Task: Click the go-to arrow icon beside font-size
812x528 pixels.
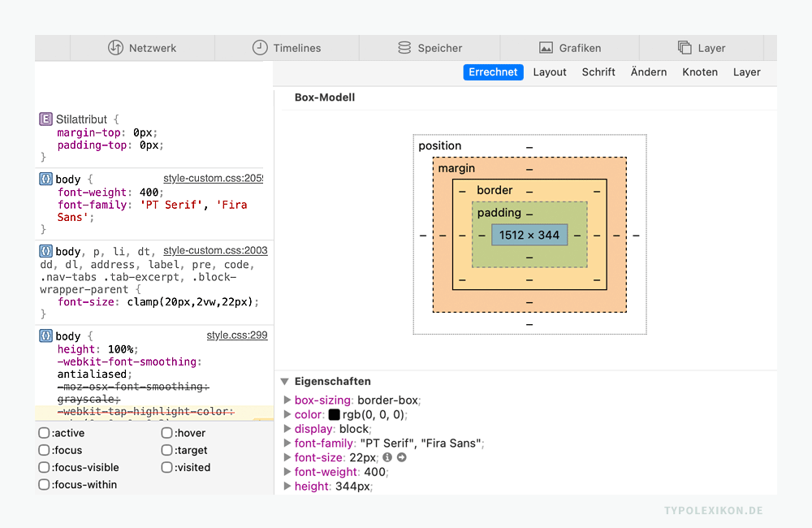Action: [x=401, y=458]
